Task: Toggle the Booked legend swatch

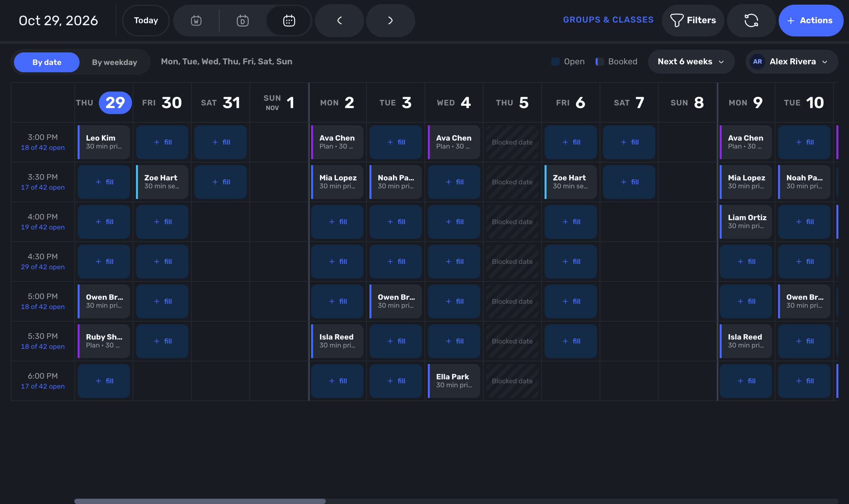Action: coord(600,61)
